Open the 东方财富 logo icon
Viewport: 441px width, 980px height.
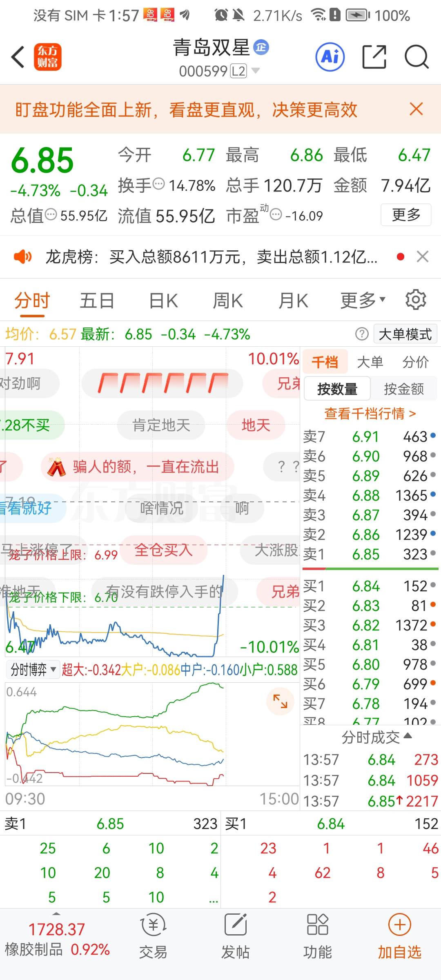(x=47, y=57)
